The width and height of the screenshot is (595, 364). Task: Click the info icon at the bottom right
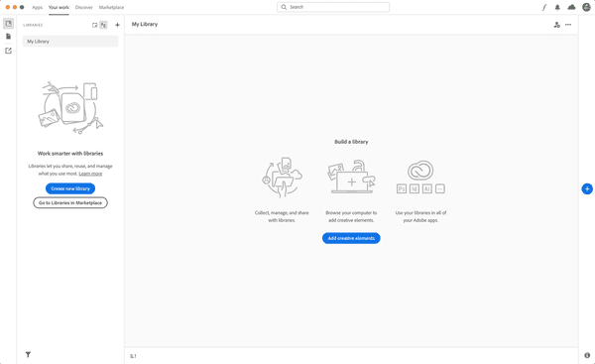pyautogui.click(x=587, y=355)
